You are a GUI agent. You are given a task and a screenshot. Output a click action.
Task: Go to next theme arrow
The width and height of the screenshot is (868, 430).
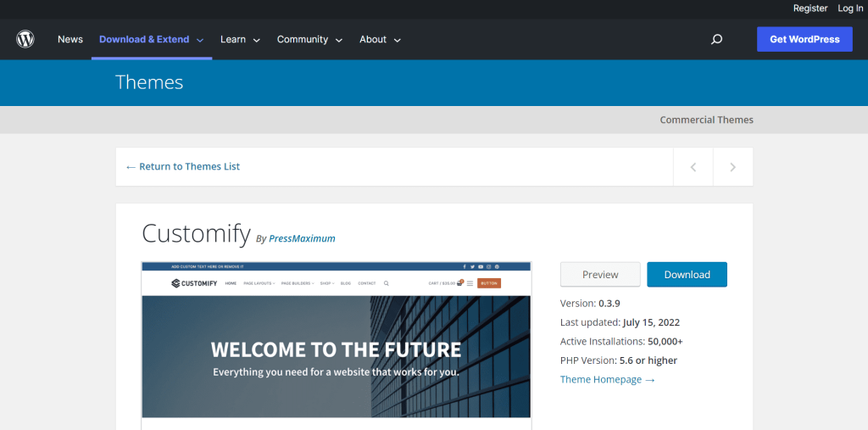pyautogui.click(x=733, y=167)
